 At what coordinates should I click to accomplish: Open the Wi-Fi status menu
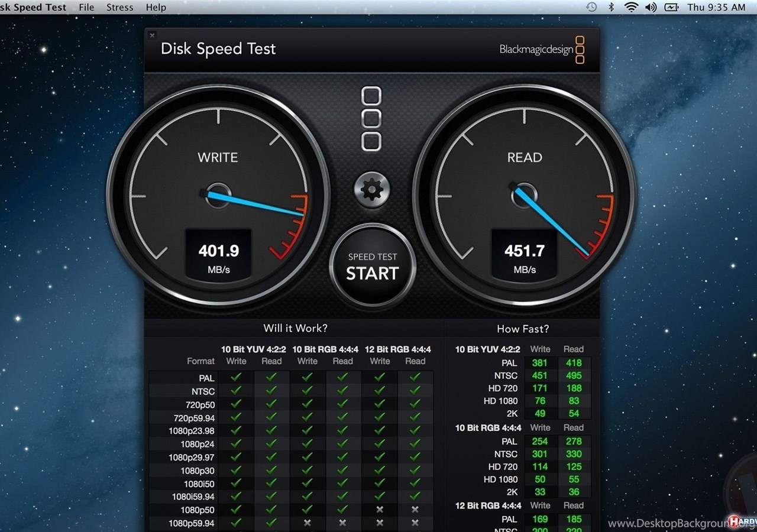[x=631, y=7]
